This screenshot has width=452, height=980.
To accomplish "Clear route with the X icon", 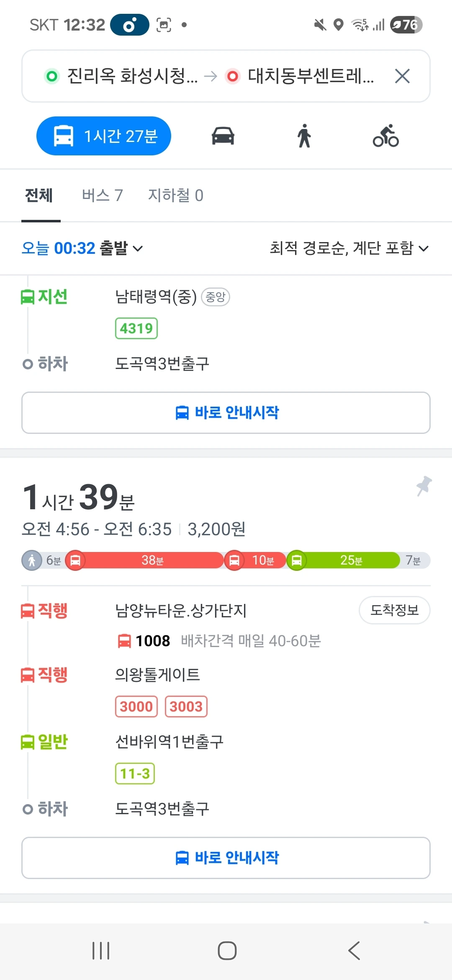I will (402, 76).
